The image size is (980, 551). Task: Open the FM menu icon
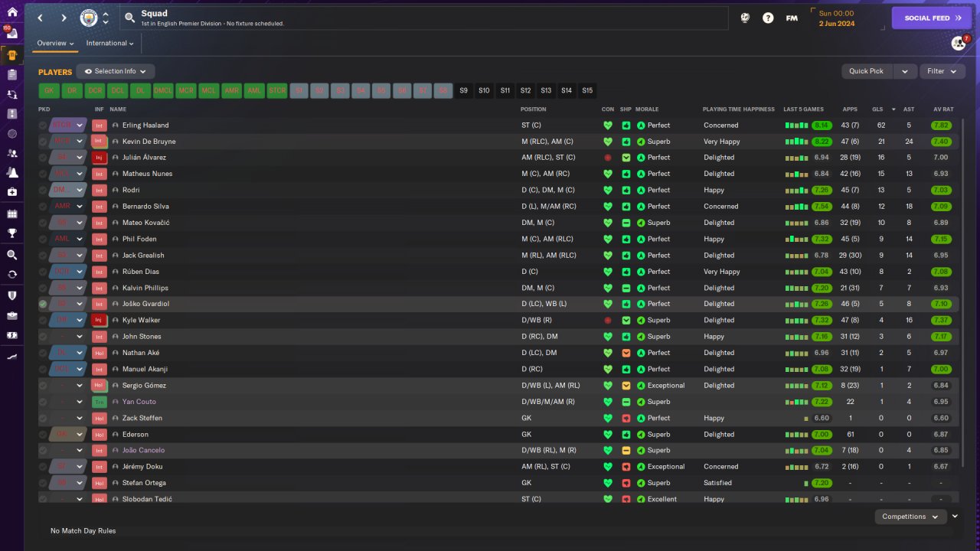[792, 18]
